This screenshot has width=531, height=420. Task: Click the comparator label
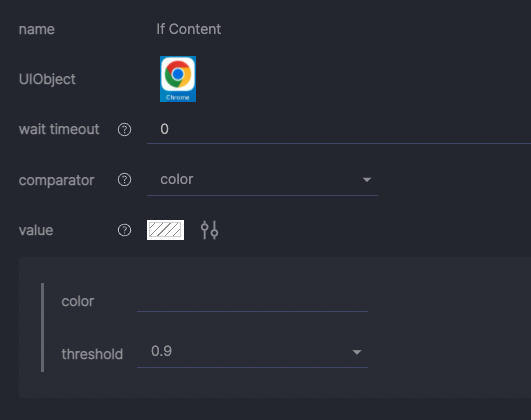(x=56, y=180)
